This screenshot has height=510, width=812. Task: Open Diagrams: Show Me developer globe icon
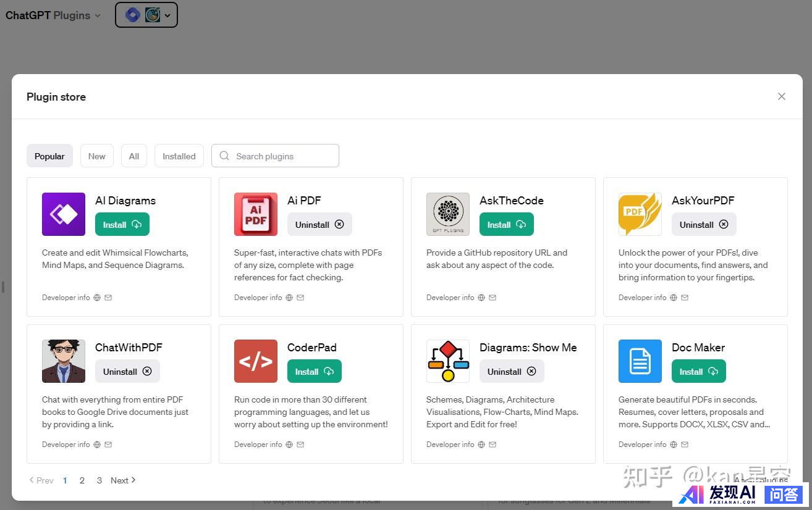tap(481, 445)
